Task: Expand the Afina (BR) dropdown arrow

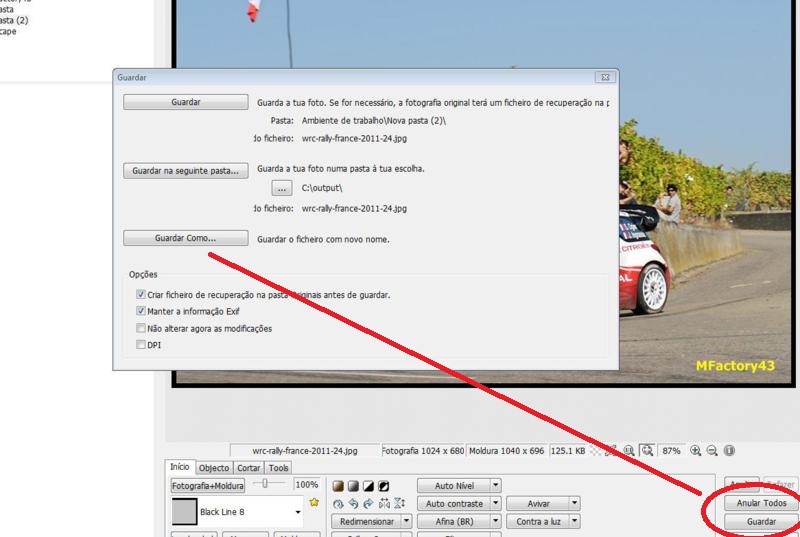Action: [495, 521]
